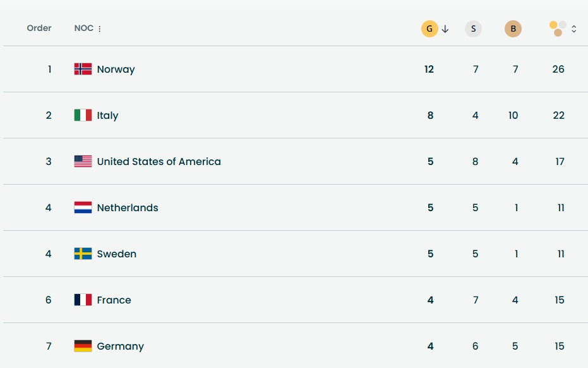Click the Germany flag icon

point(83,346)
